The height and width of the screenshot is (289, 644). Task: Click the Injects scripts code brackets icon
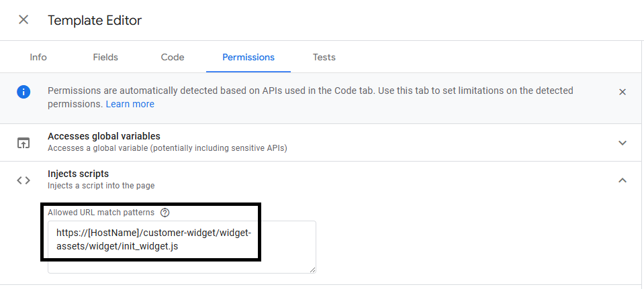(x=24, y=180)
